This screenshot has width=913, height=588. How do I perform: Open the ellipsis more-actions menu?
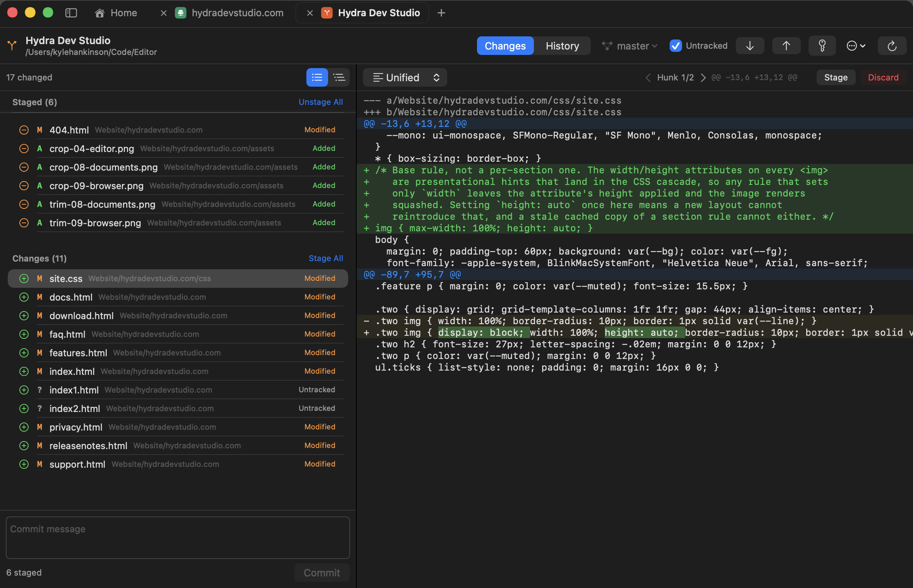(856, 46)
